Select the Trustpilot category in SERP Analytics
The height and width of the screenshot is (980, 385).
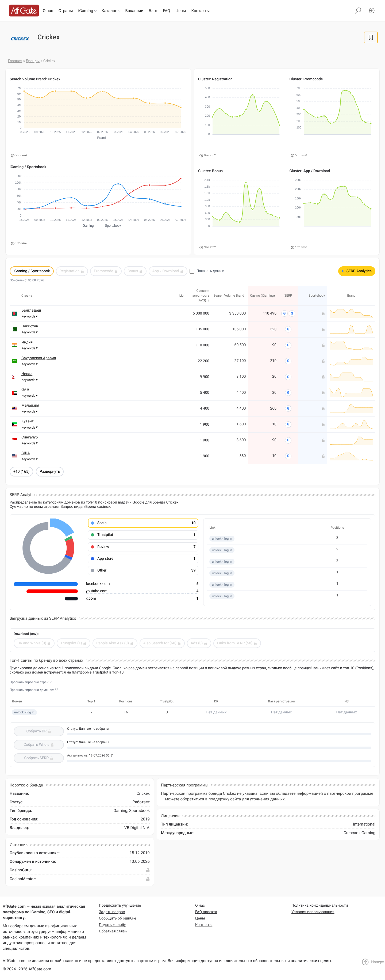click(143, 535)
